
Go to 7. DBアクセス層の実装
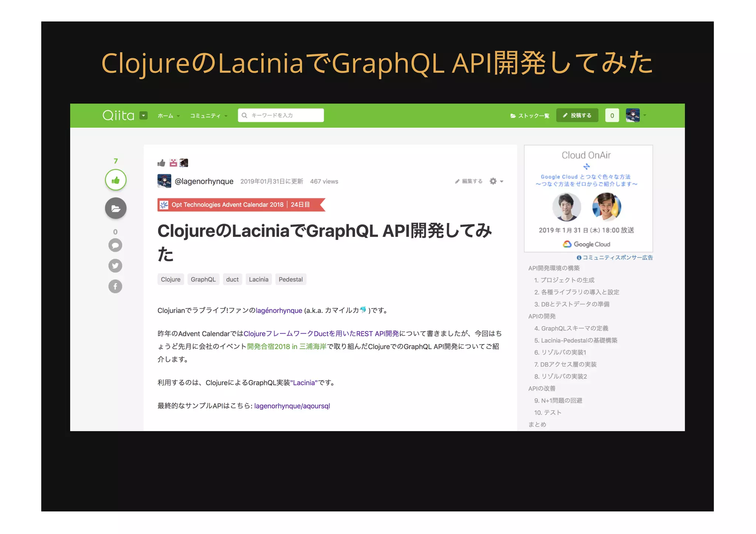pyautogui.click(x=565, y=365)
